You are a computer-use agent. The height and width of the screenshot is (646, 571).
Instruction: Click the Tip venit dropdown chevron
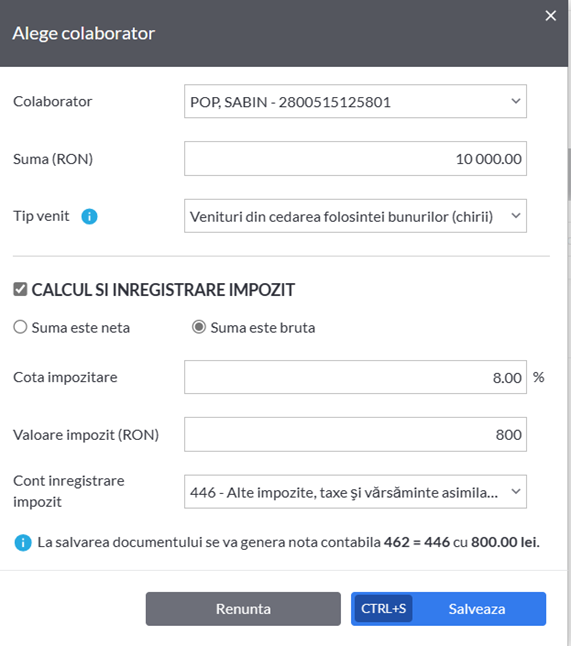pos(516,215)
